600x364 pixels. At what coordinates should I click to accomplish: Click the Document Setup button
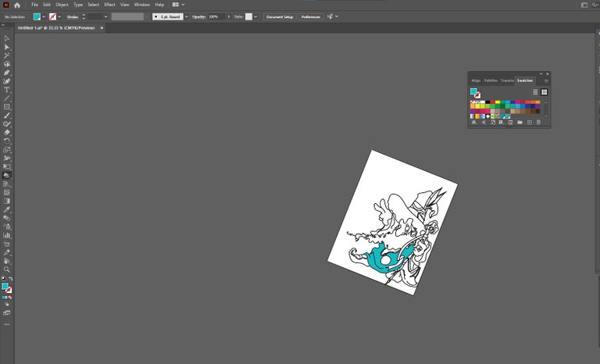[280, 17]
